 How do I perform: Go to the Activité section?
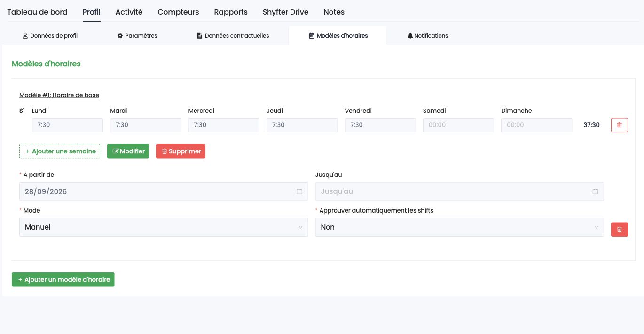pos(129,12)
